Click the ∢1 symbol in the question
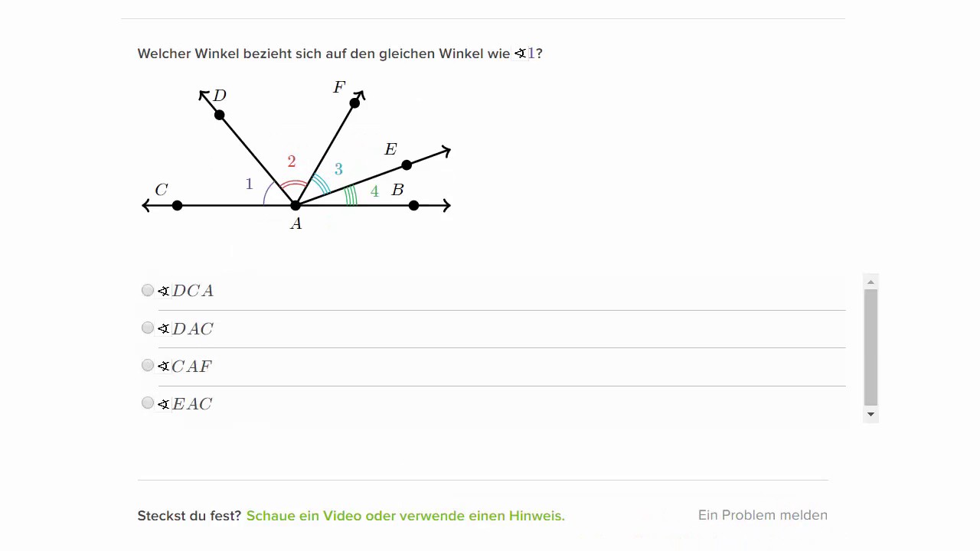 coord(525,54)
